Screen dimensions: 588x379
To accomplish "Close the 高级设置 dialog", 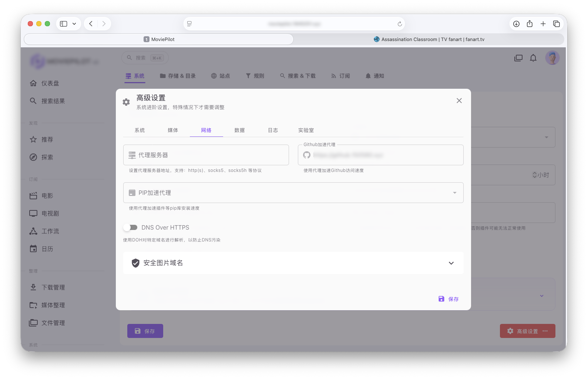I will click(x=459, y=101).
